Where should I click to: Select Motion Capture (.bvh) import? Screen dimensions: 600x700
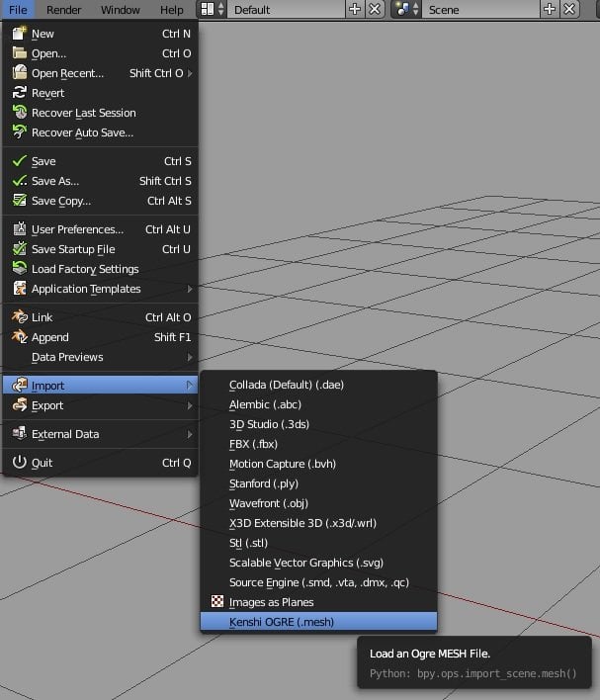pos(318,464)
